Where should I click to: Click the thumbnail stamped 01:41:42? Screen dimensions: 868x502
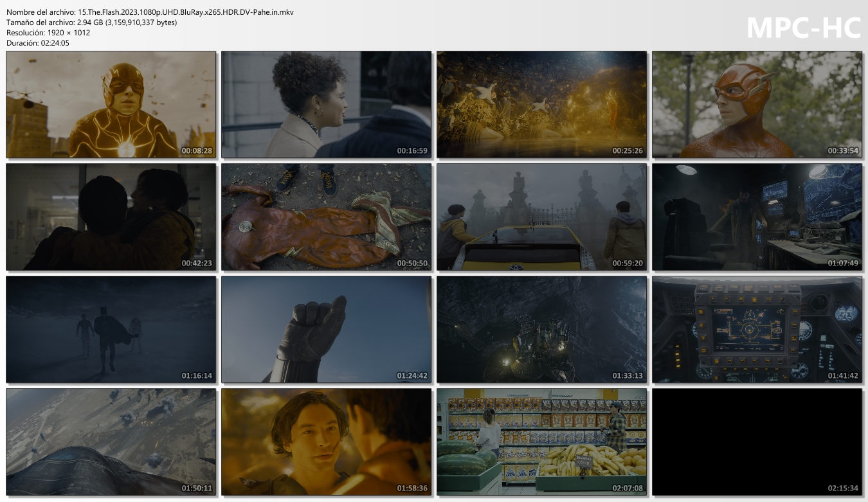[757, 330]
